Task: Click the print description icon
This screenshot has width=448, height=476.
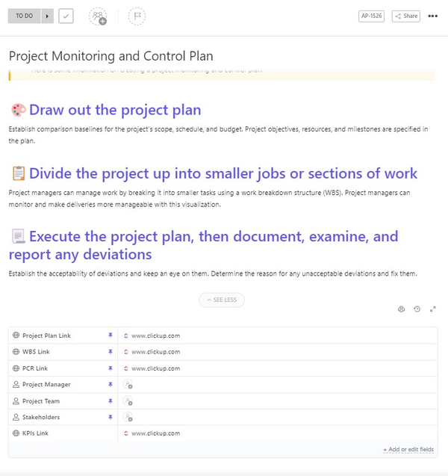Action: pos(401,309)
